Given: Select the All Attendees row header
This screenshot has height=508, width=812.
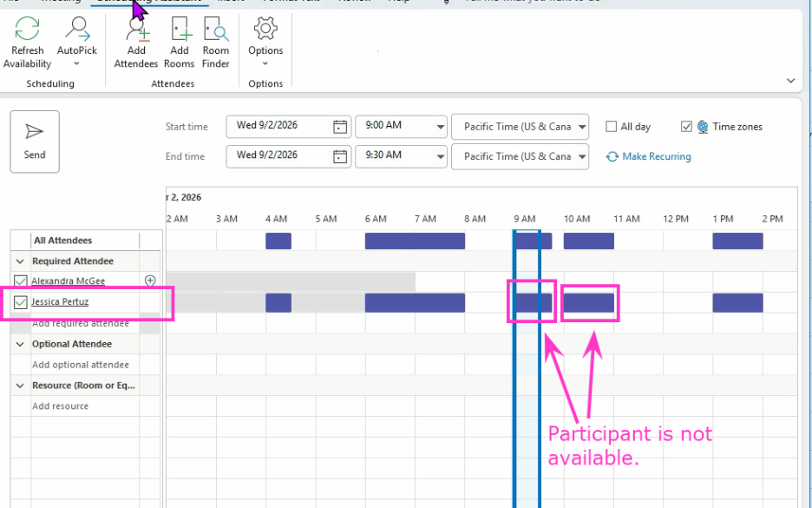Looking at the screenshot, I should pyautogui.click(x=62, y=241).
